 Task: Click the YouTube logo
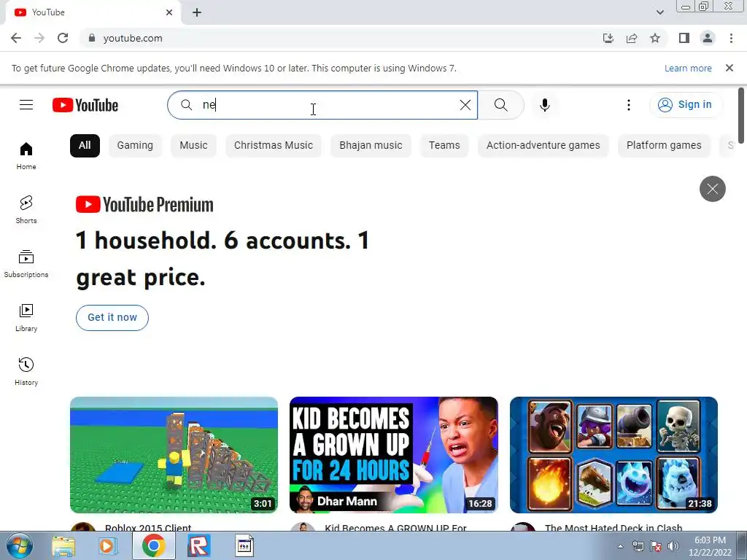click(x=85, y=105)
